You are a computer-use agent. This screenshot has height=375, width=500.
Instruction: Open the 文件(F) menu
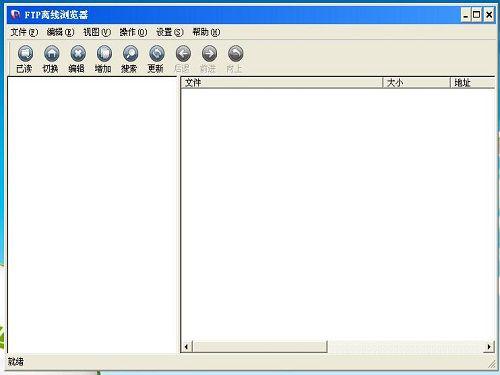pyautogui.click(x=24, y=32)
